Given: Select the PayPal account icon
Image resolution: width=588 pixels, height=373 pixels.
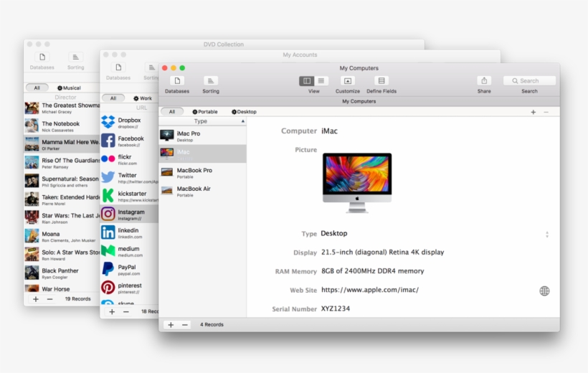Looking at the screenshot, I should (x=108, y=269).
